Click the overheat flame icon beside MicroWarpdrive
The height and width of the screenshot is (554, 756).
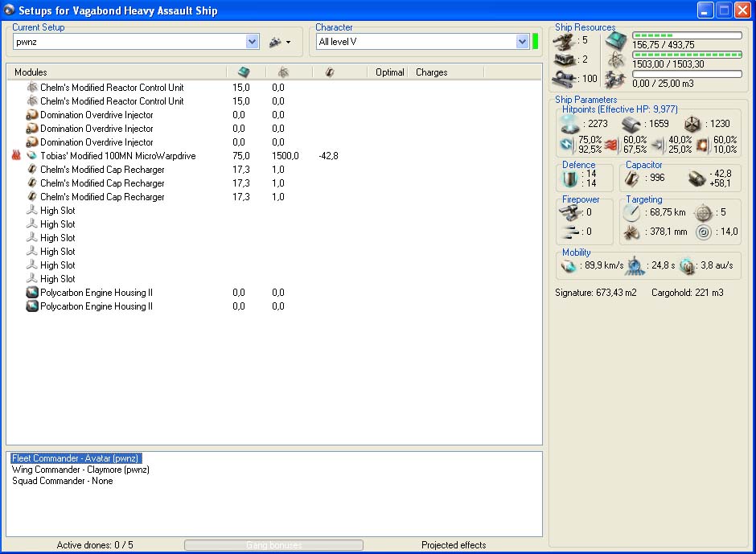coord(16,156)
